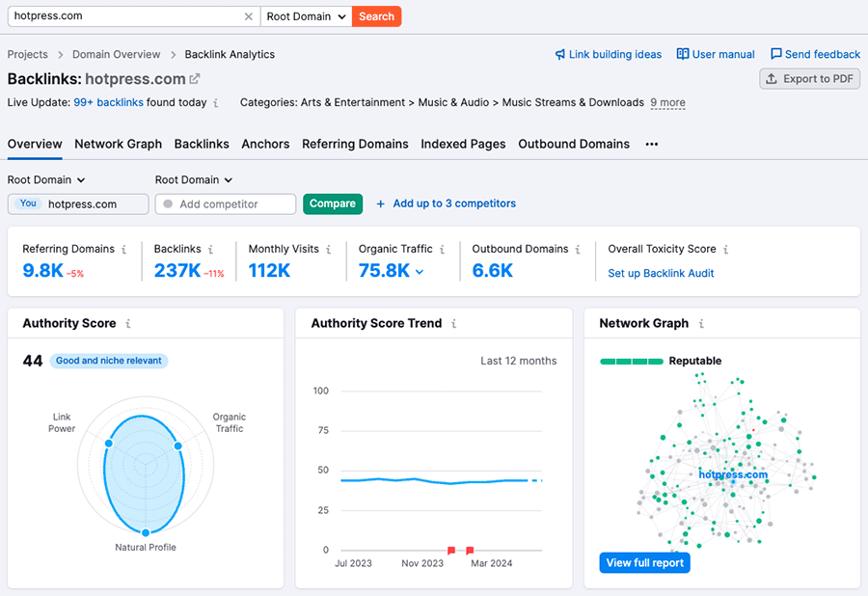This screenshot has width=868, height=596.
Task: Switch to Outbound Domains tab
Action: [x=574, y=145]
